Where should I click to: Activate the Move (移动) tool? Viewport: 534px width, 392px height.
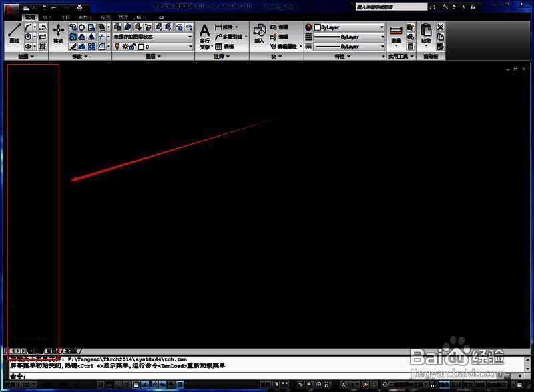point(58,33)
